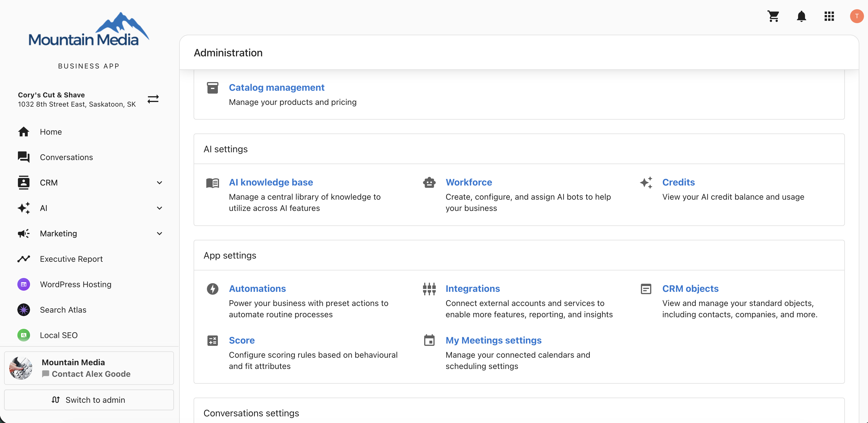Expand the Marketing menu chevron
Viewport: 868px width, 423px height.
click(159, 233)
